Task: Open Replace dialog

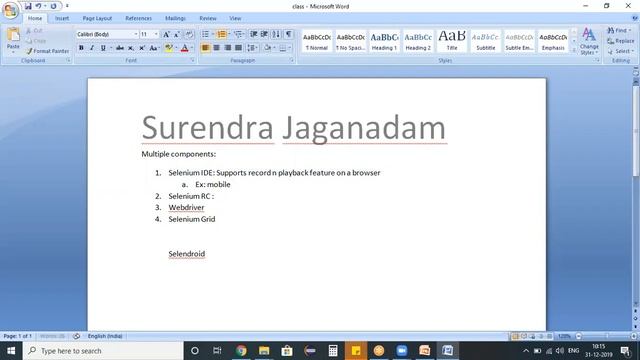Action: tap(620, 41)
